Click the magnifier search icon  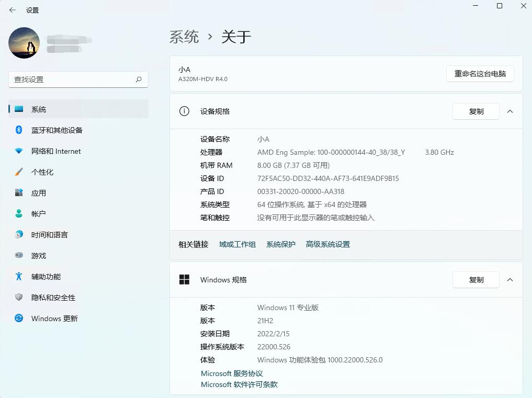[139, 79]
